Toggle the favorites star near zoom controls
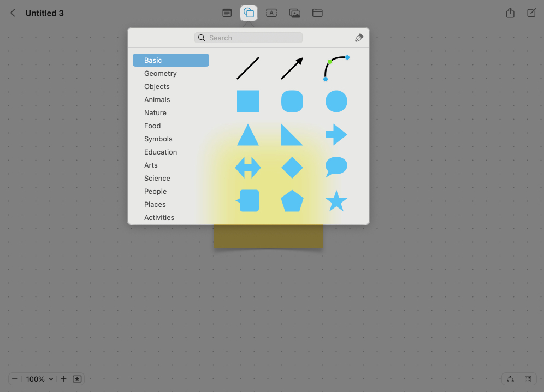 [x=77, y=378]
